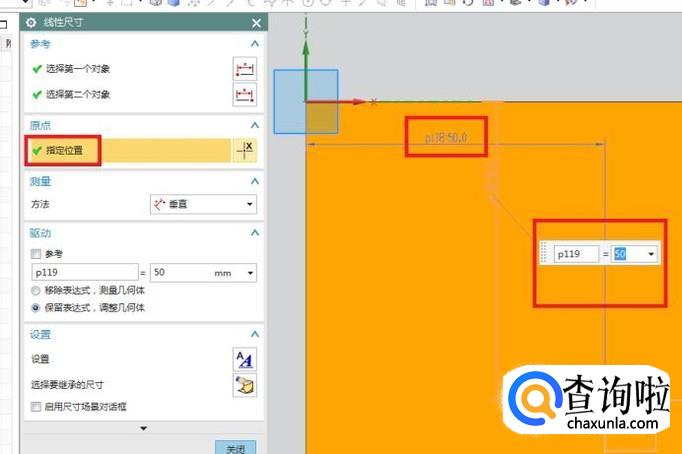The width and height of the screenshot is (682, 454).
Task: Collapse the 参考 section chevron
Action: [255, 43]
